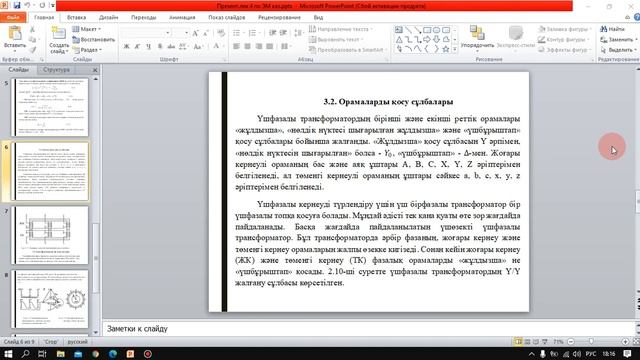
Task: Toggle Align text left
Action: point(236,47)
